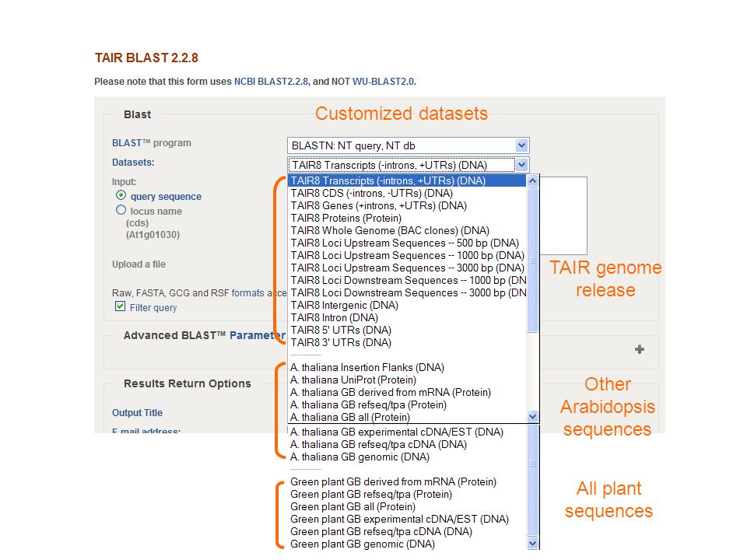
Task: Select TAIR8 CDS (-introns, -UTRs) option
Action: (407, 193)
